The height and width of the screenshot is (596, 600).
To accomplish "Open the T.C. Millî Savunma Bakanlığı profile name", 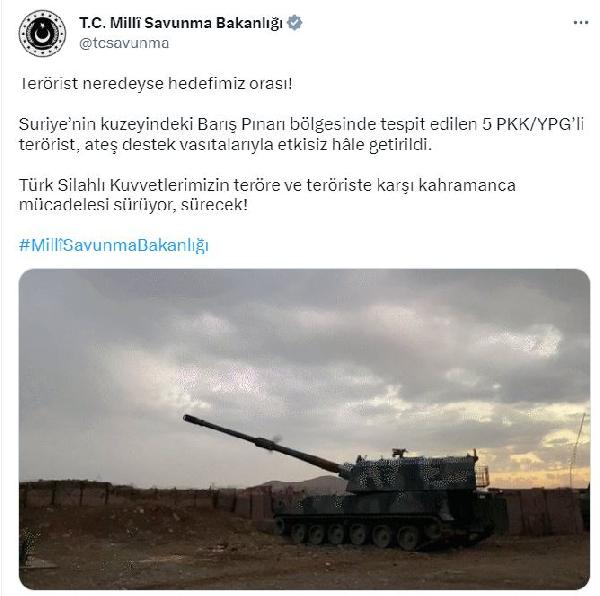I will (181, 23).
